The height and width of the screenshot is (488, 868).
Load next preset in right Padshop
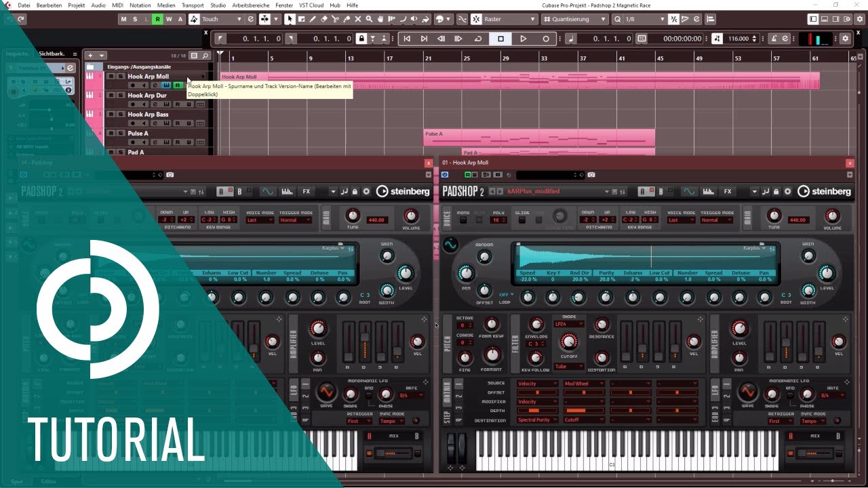pos(500,192)
